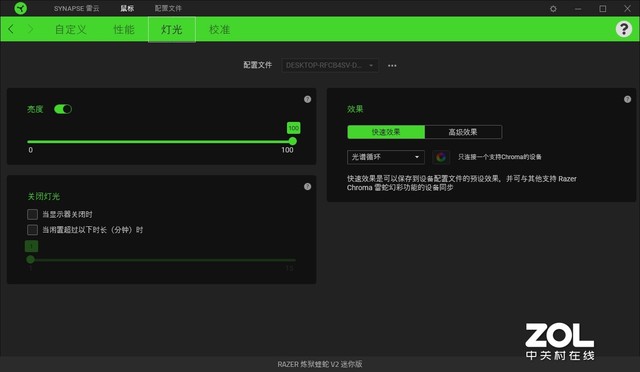640x372 pixels.
Task: Switch to the 性能 tab
Action: tap(124, 29)
